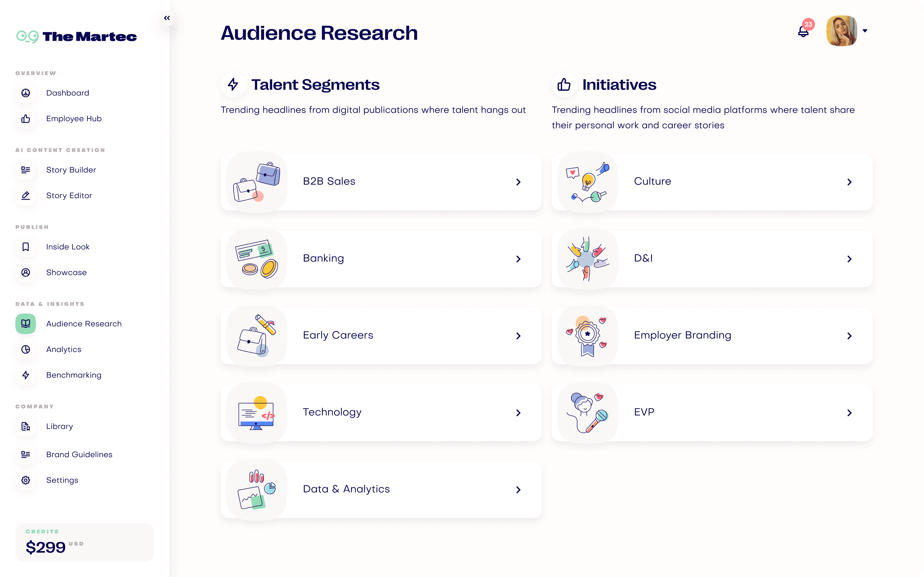Open the profile account dropdown arrow

pyautogui.click(x=865, y=30)
